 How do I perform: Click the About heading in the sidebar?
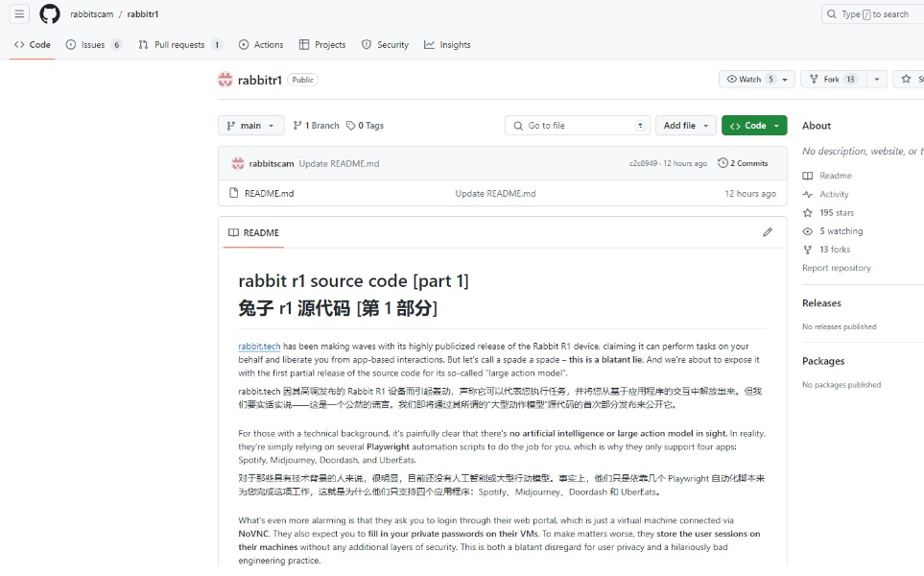[817, 126]
